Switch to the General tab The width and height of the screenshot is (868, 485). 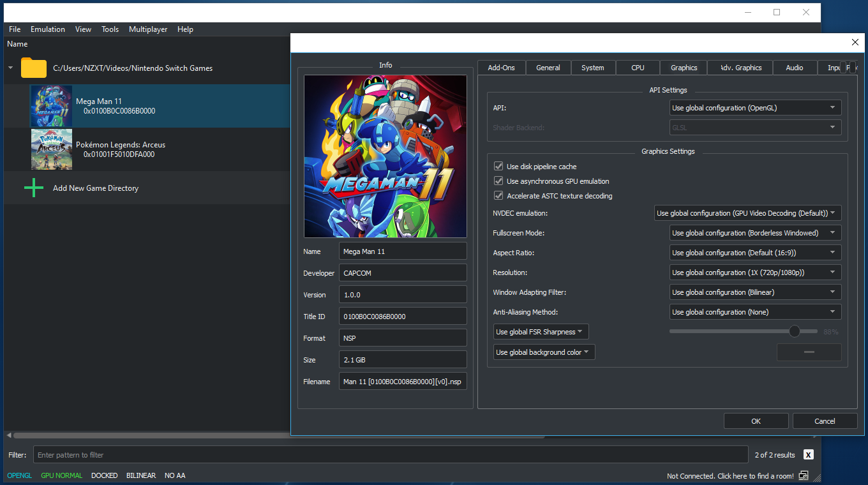click(548, 68)
